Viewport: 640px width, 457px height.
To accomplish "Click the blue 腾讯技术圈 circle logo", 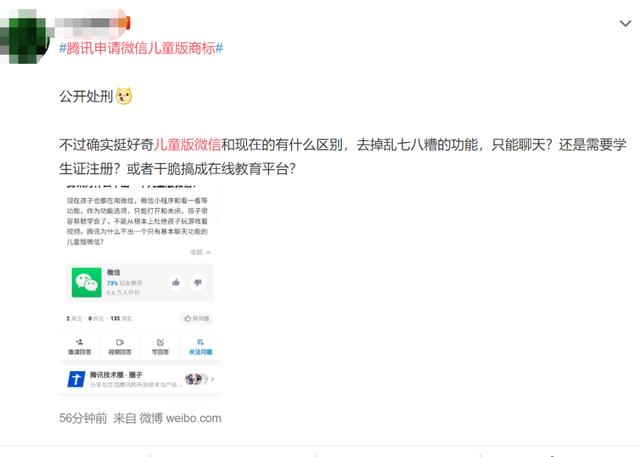I will pyautogui.click(x=76, y=379).
